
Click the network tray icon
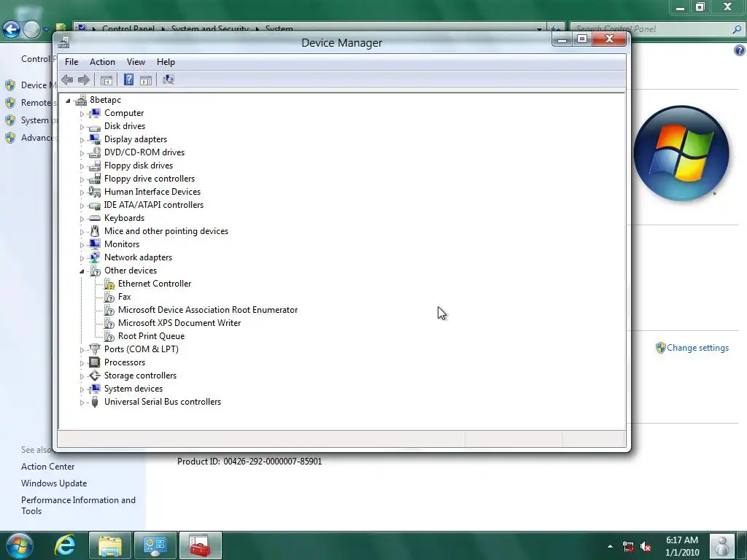(x=628, y=547)
